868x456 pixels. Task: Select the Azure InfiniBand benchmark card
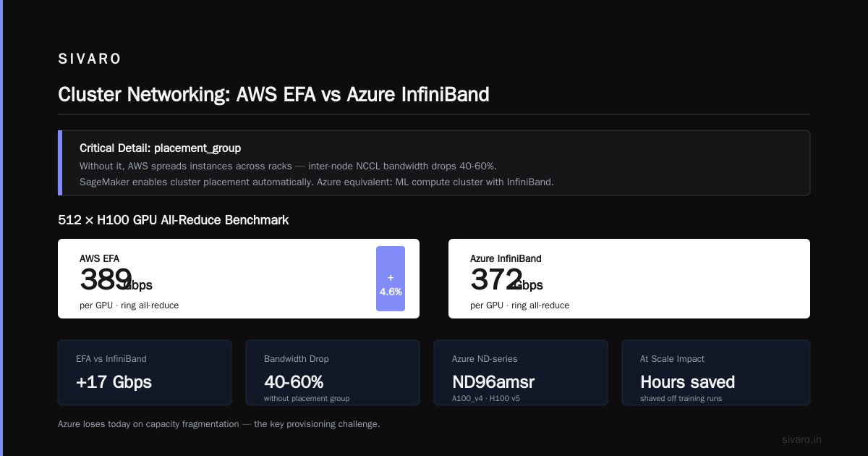point(629,279)
